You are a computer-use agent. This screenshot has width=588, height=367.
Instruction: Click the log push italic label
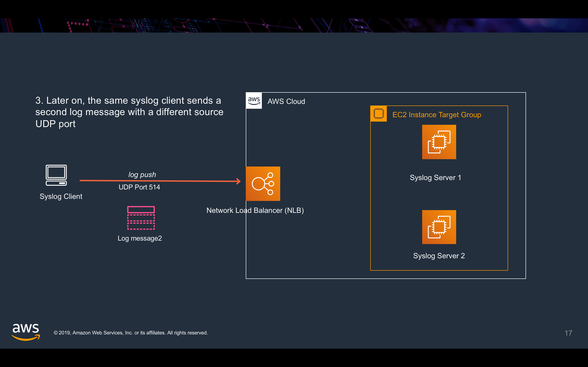click(142, 175)
